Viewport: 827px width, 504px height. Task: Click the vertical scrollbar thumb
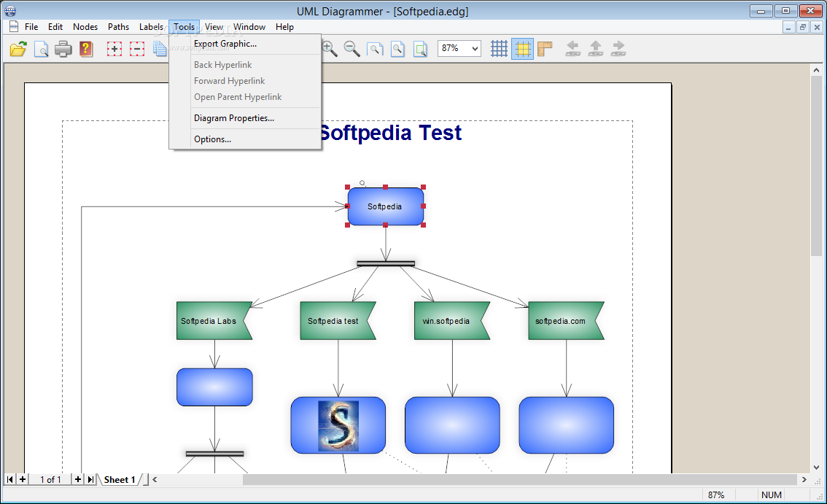pyautogui.click(x=817, y=166)
